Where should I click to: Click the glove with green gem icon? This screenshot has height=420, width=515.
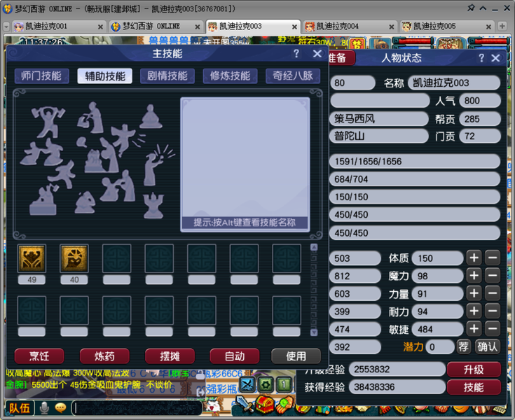[x=284, y=405]
